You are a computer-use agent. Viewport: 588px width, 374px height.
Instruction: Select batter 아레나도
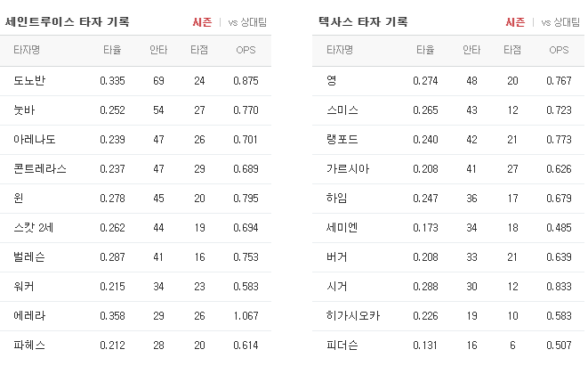coord(35,139)
